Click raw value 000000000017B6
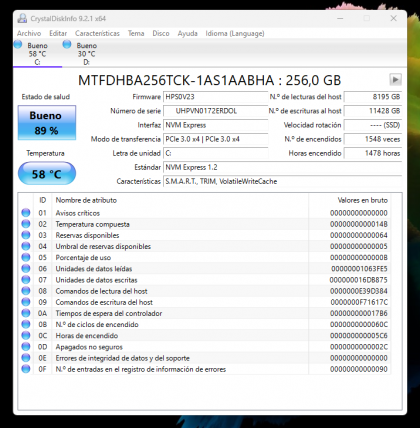Viewport: 420px width, 428px height. coord(359,314)
